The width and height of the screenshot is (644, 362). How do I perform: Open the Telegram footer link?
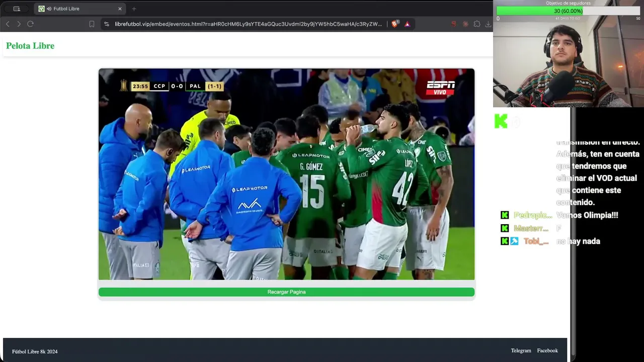[521, 350]
